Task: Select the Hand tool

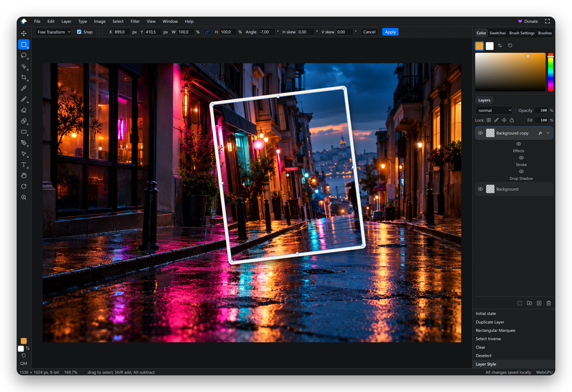Action: 24,176
